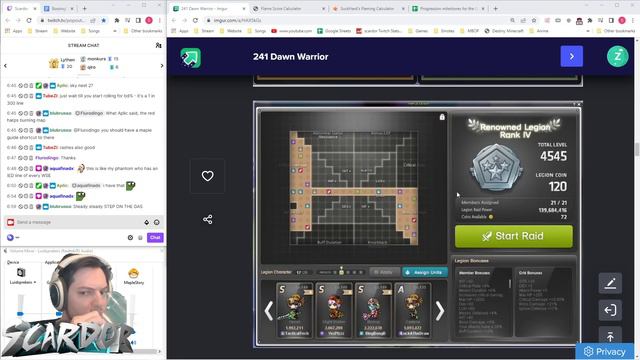Click the legion character right arrow
The height and width of the screenshot is (360, 640).
(x=440, y=311)
